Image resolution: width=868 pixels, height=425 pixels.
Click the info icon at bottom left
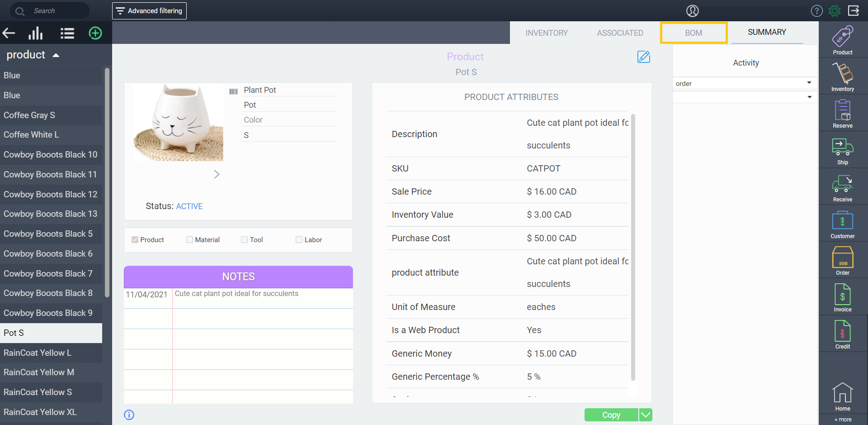(x=129, y=415)
